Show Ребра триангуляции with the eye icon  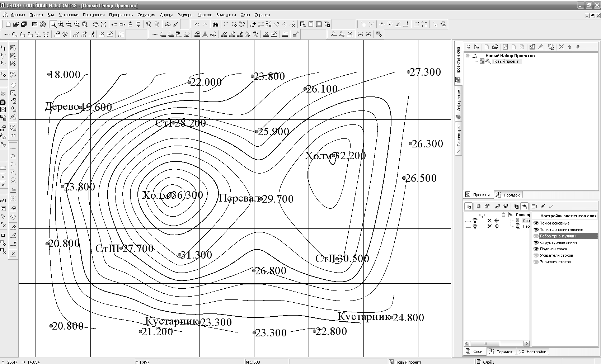click(536, 236)
